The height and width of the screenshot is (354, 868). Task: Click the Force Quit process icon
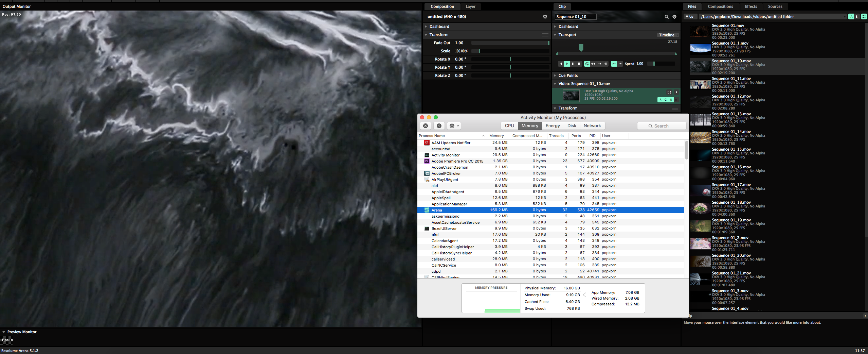pyautogui.click(x=426, y=126)
